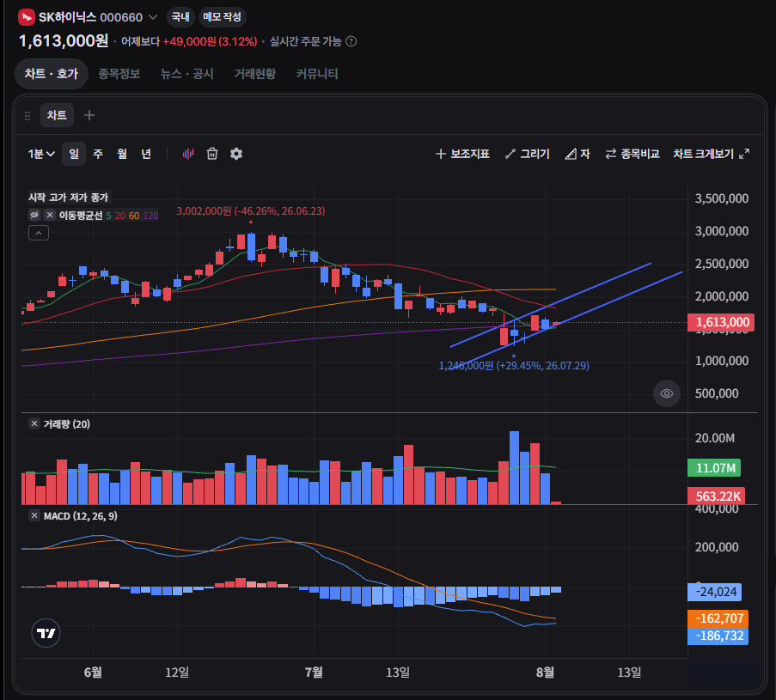Screen dimensions: 776x700
Task: Click the blue -186,732 MACD value tag
Action: (718, 636)
